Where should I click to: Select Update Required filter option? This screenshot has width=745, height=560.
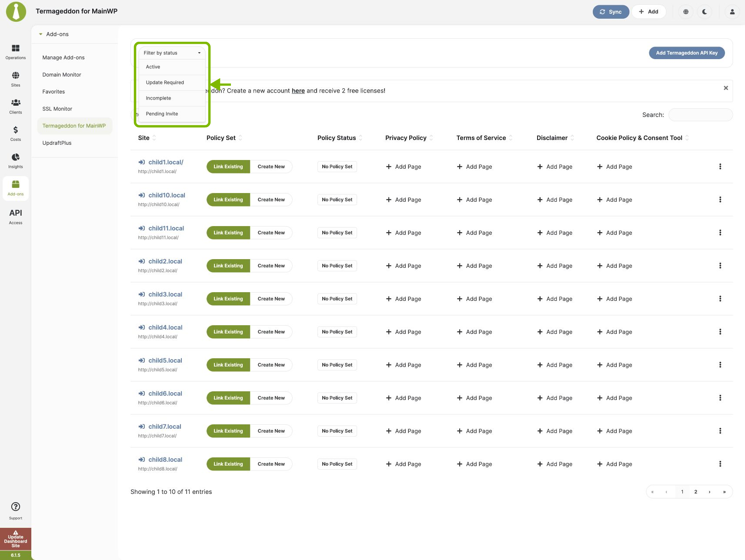[172, 83]
